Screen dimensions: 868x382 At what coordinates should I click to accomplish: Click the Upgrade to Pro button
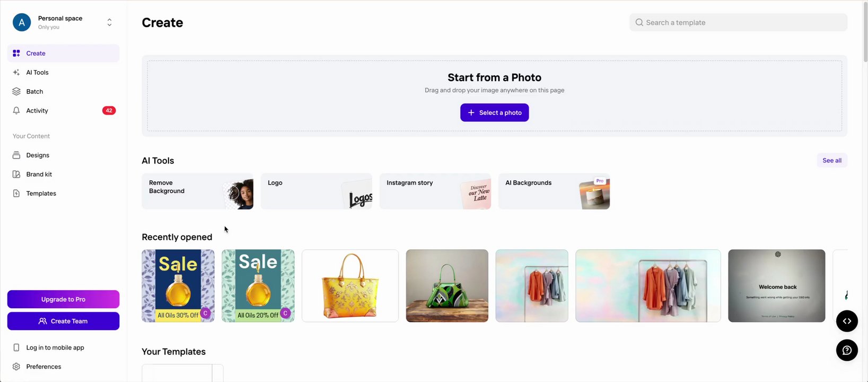click(63, 299)
